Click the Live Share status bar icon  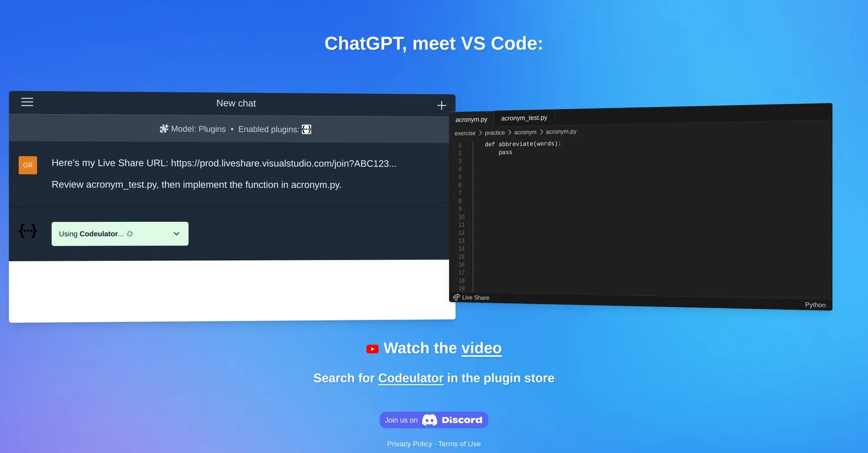pos(456,297)
